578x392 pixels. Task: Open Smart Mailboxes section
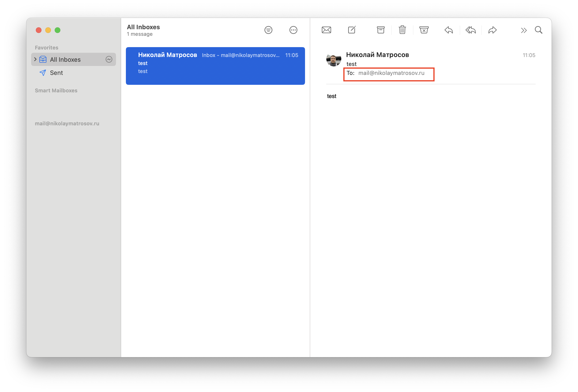point(56,90)
